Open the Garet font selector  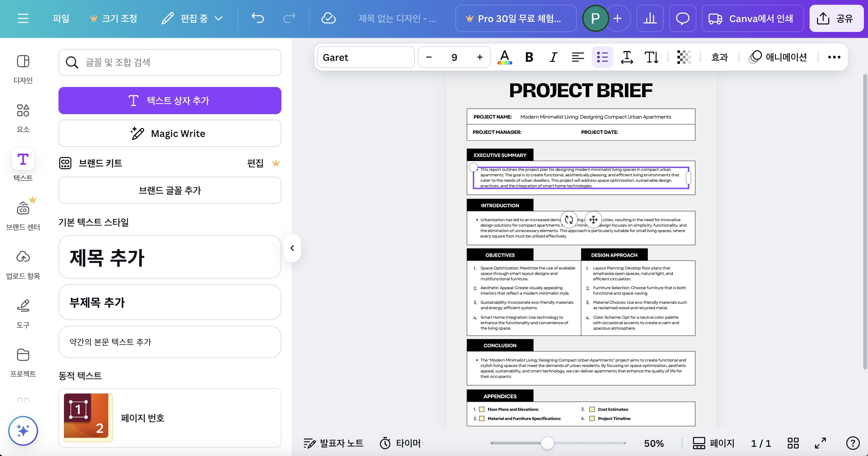click(366, 57)
